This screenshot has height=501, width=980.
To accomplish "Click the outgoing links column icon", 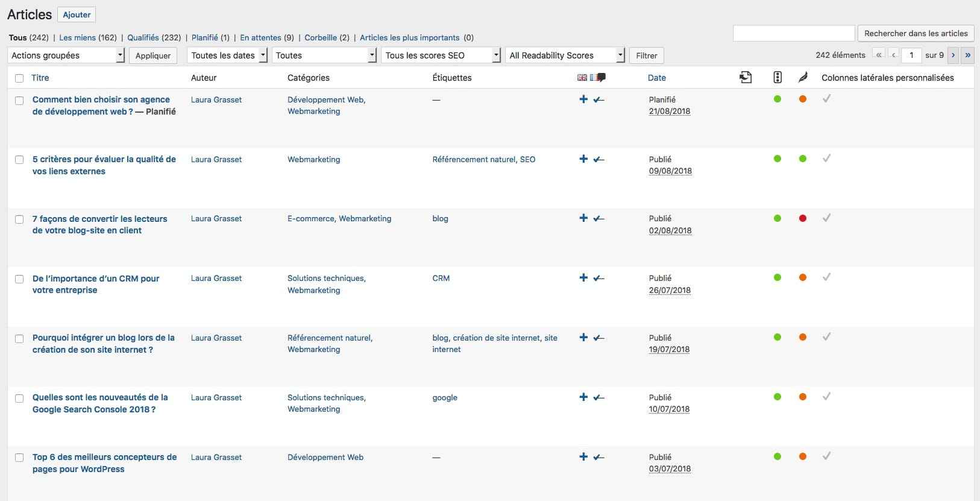I will point(746,77).
